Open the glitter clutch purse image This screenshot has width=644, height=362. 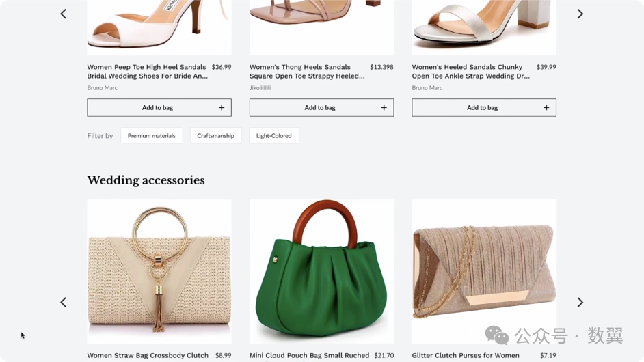[484, 271]
